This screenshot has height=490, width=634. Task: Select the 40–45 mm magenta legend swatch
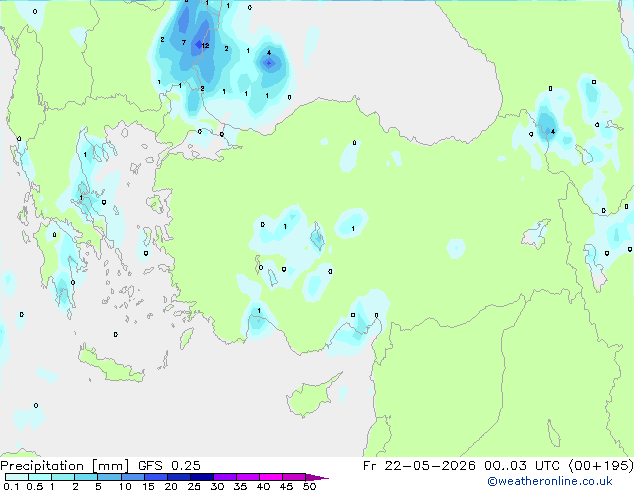271,477
